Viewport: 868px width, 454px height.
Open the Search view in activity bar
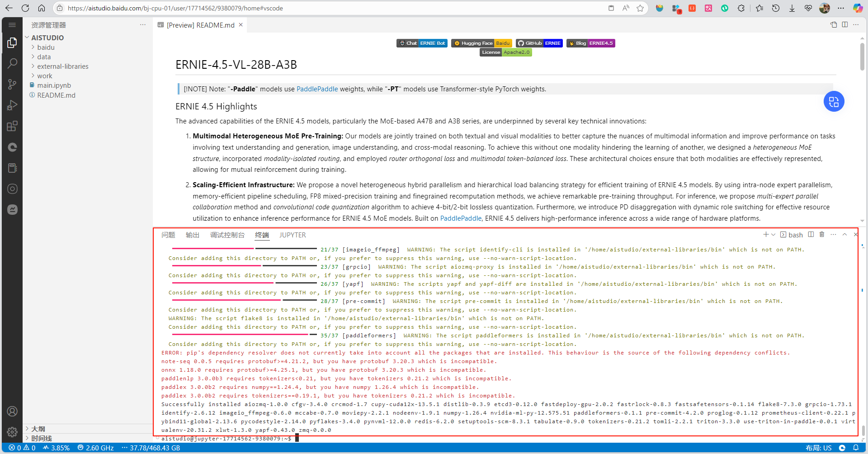tap(12, 63)
